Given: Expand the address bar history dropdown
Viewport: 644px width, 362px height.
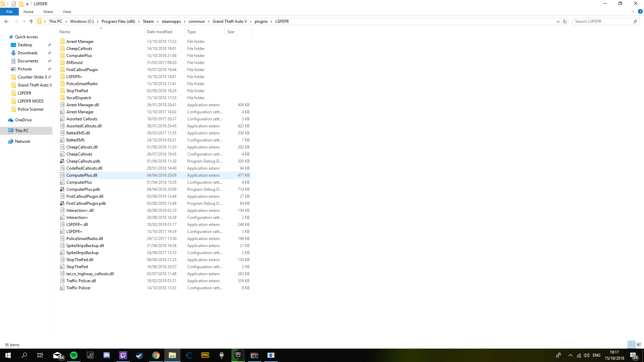Looking at the screenshot, I should (558, 21).
